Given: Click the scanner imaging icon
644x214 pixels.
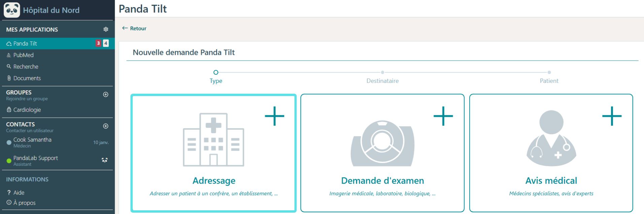Looking at the screenshot, I should 382,144.
